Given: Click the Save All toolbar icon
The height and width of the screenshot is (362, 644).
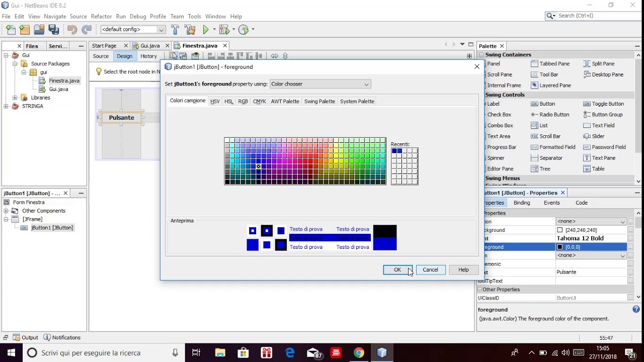Looking at the screenshot, I should 54,30.
